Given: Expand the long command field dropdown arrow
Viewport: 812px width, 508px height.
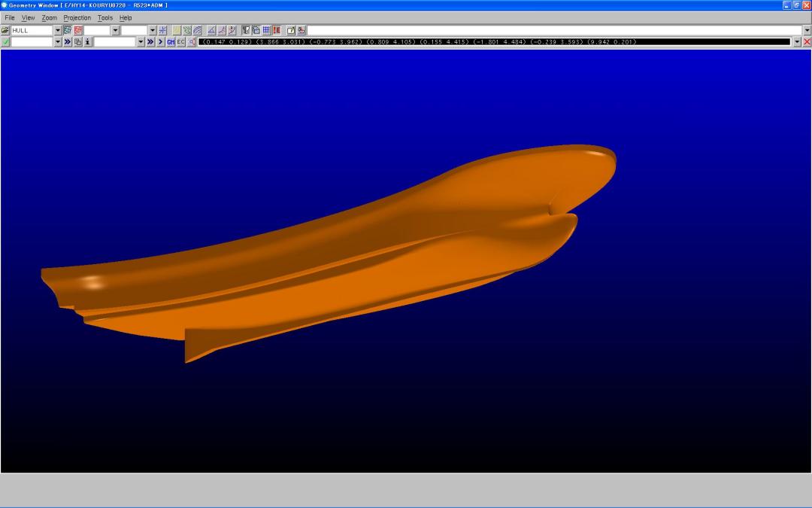Looking at the screenshot, I should 807,30.
